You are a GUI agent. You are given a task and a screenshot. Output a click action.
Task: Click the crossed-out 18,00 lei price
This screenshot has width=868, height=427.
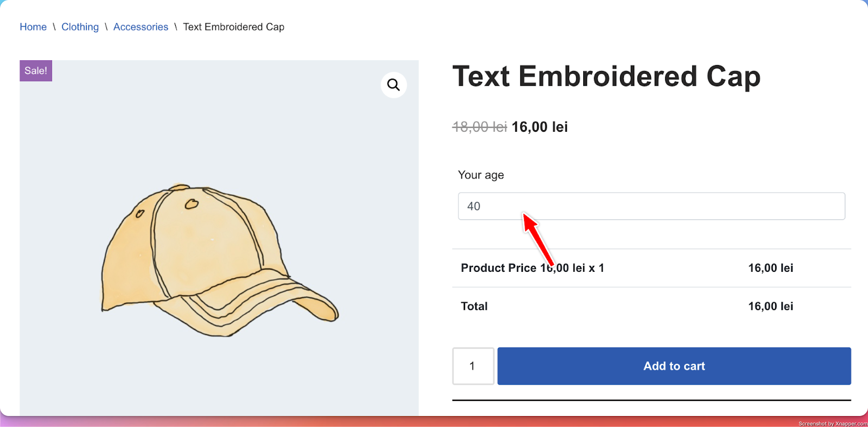480,127
